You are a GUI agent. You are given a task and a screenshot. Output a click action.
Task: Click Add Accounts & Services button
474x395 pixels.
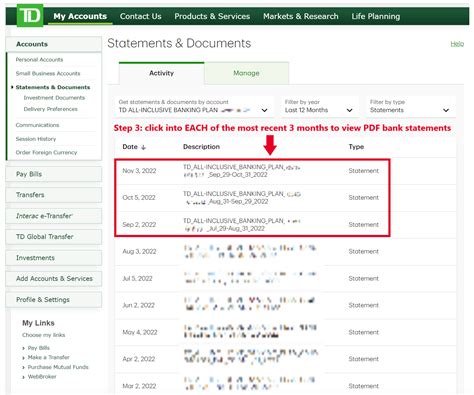pyautogui.click(x=54, y=278)
